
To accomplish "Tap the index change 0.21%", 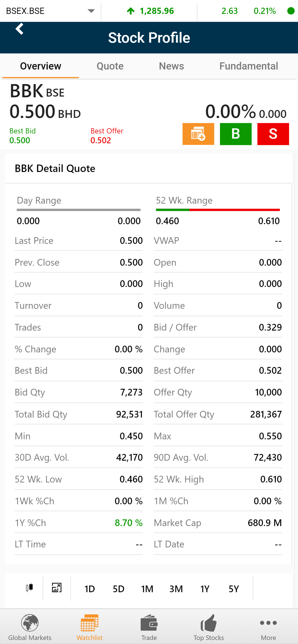I will pos(265,11).
